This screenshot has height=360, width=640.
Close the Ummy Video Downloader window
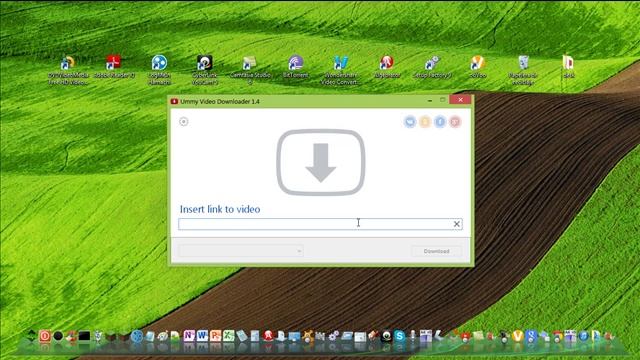click(x=460, y=100)
